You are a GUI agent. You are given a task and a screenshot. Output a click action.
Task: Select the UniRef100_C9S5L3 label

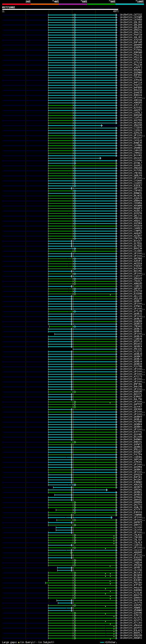[x=131, y=113]
